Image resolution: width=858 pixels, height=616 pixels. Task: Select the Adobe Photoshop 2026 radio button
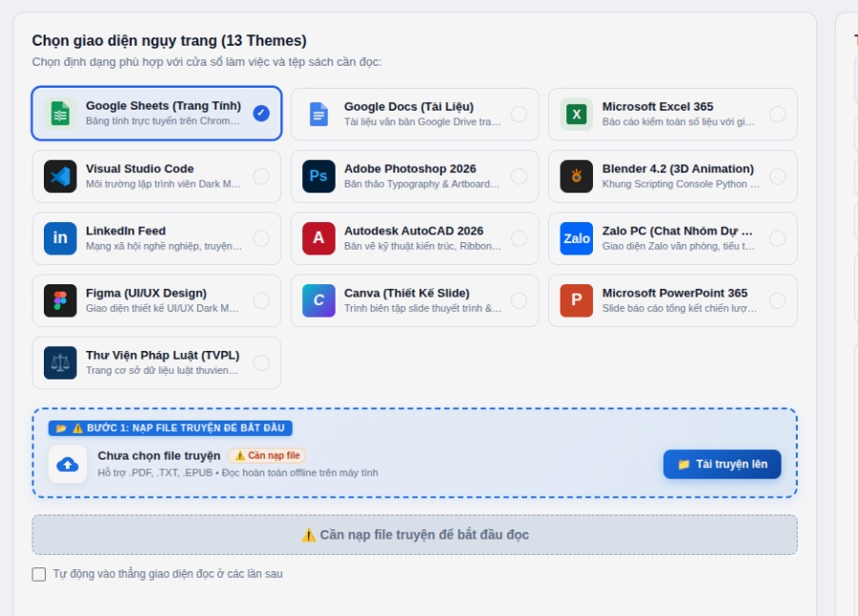(519, 176)
